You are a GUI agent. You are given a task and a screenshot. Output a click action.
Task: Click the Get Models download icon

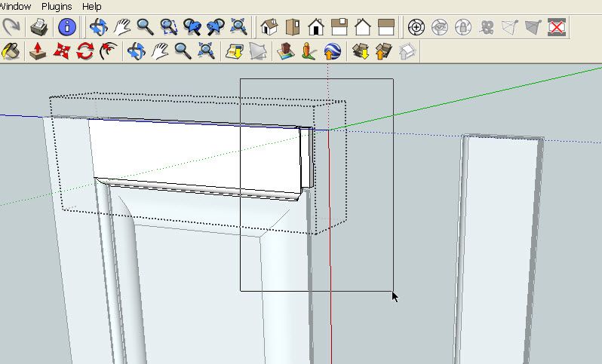(x=361, y=51)
